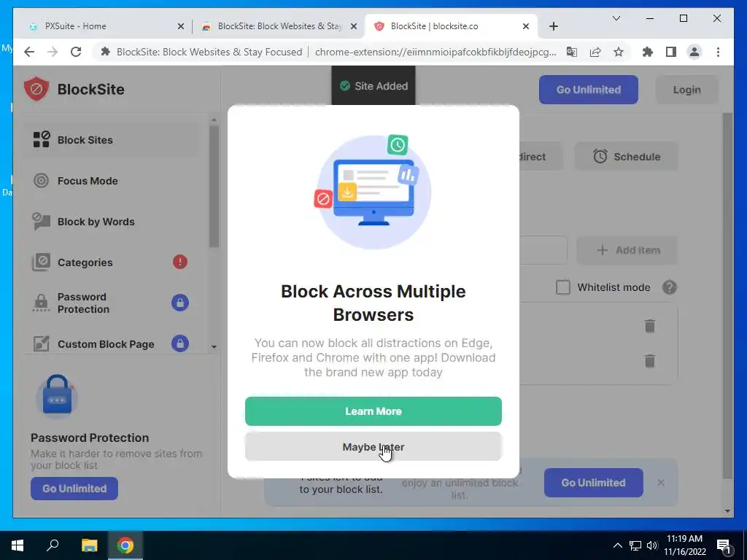The image size is (747, 560).
Task: Delete the first blocked site via trash icon
Action: (650, 326)
